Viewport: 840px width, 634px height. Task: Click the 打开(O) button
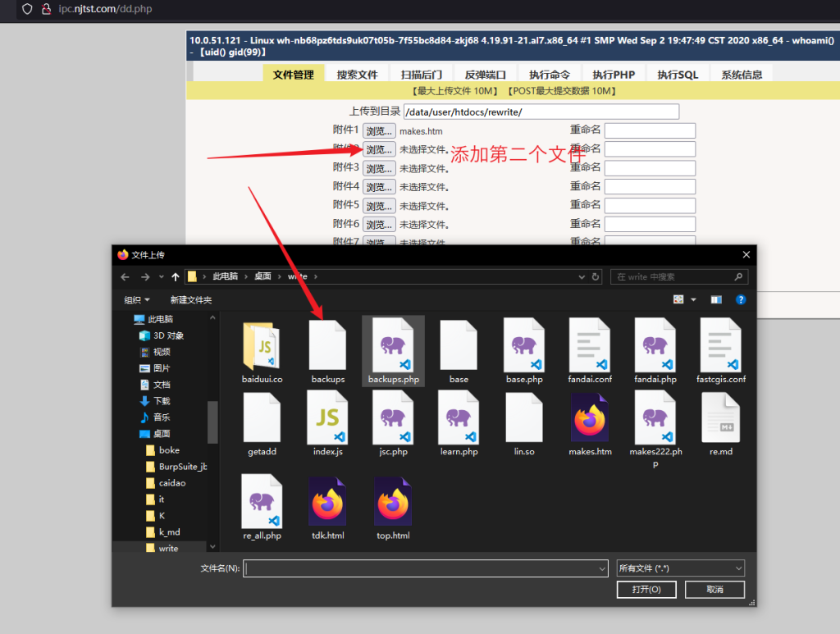pyautogui.click(x=646, y=590)
